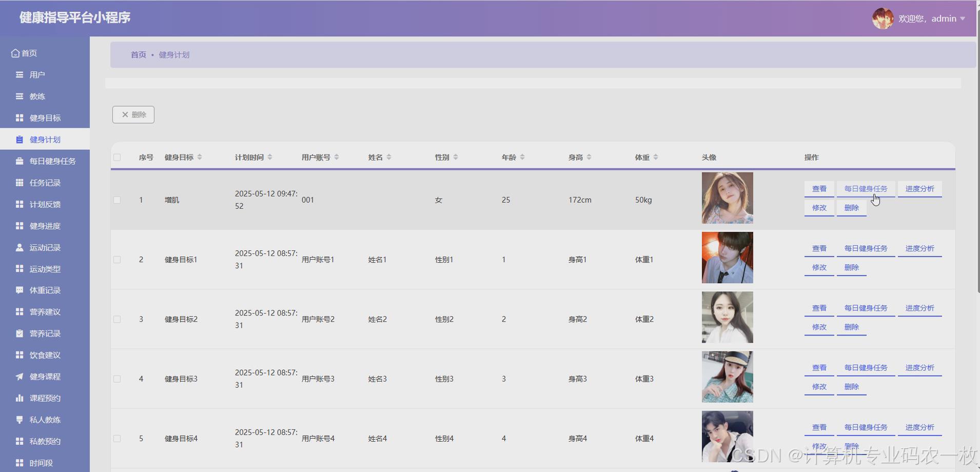Click the 课程预约 bar chart icon
The width and height of the screenshot is (980, 472).
(x=19, y=398)
